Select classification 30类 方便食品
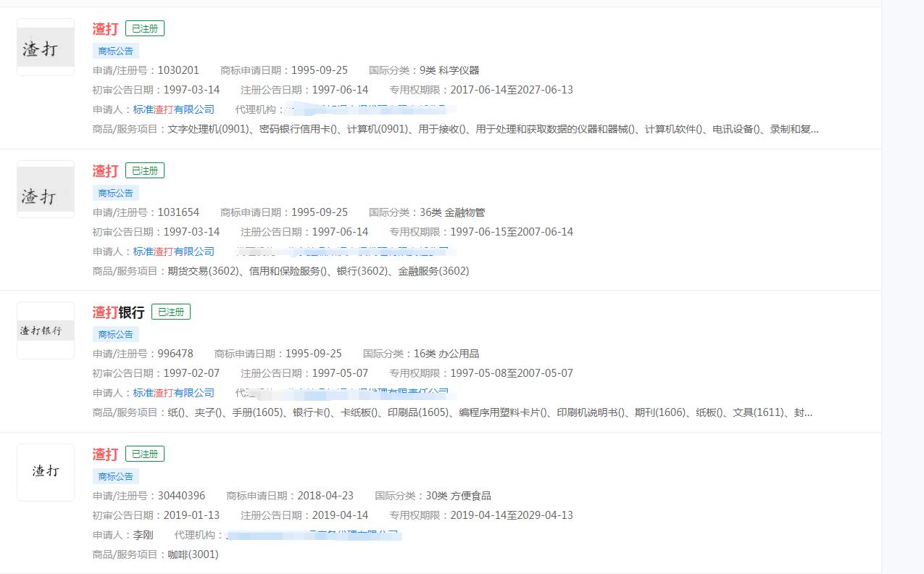924x574 pixels. click(x=458, y=496)
